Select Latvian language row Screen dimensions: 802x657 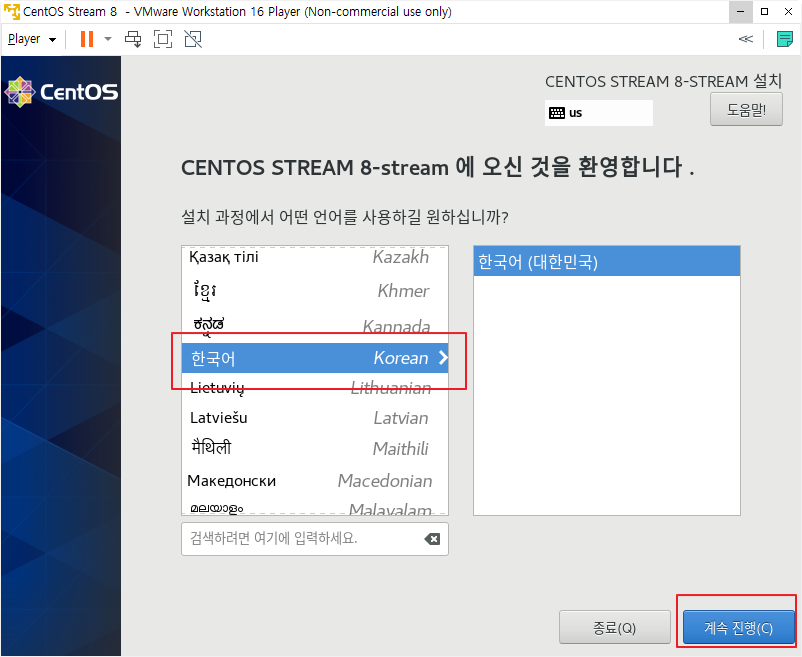[315, 418]
